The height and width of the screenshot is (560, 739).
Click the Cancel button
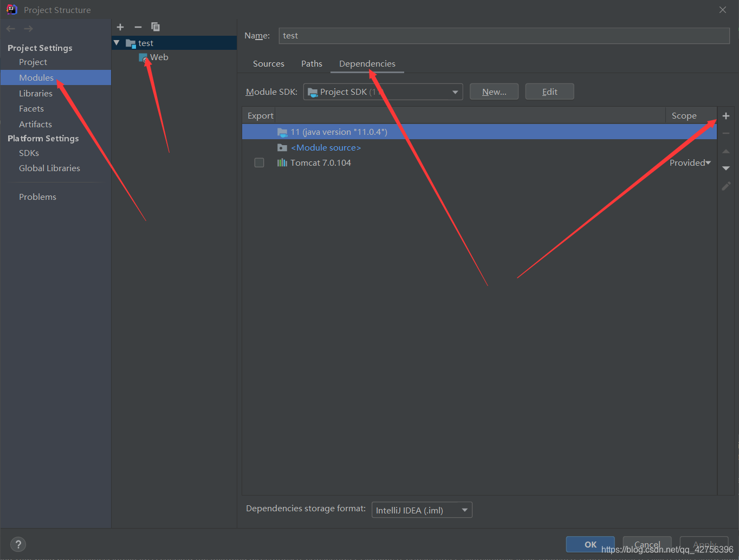click(647, 545)
